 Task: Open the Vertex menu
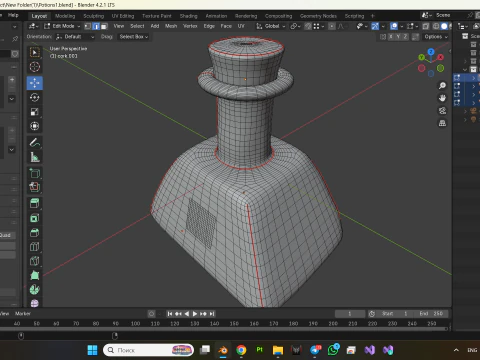190,26
